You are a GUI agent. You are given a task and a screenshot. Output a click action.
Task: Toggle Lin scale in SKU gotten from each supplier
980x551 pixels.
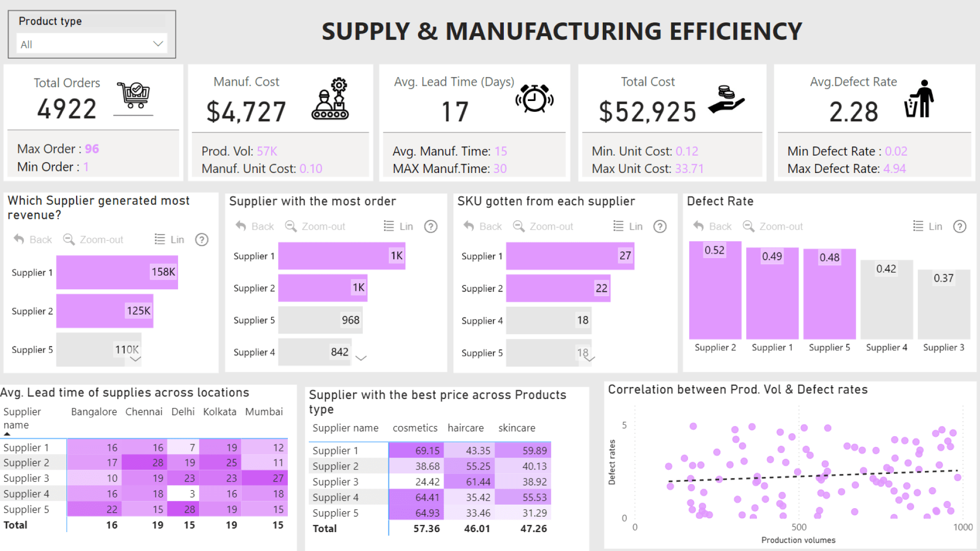pos(628,226)
